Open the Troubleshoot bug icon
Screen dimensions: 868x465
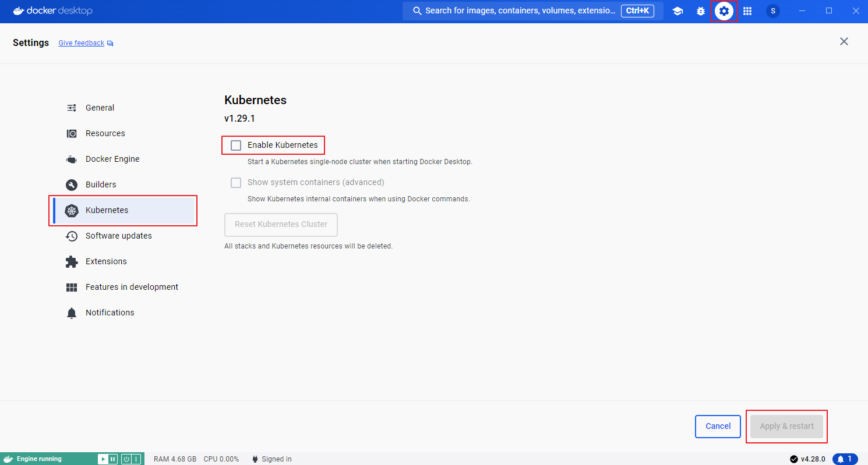coord(701,11)
